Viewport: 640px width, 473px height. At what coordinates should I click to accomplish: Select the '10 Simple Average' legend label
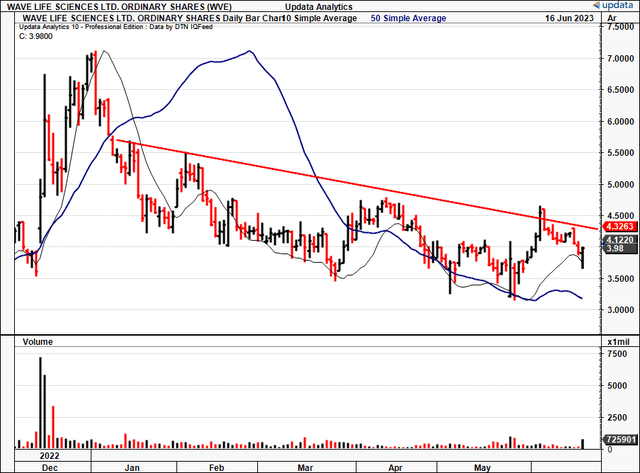(320, 18)
